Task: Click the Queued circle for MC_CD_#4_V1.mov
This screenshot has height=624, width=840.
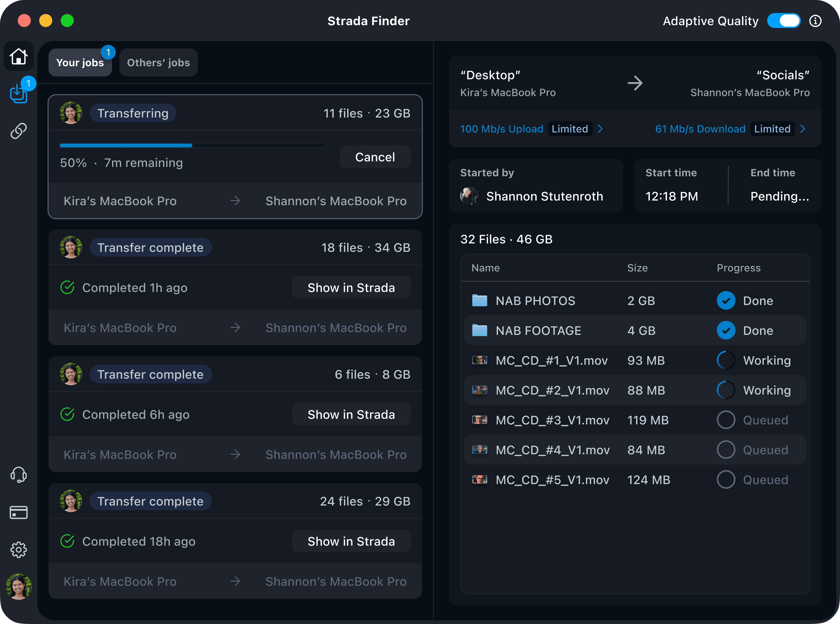Action: [726, 450]
